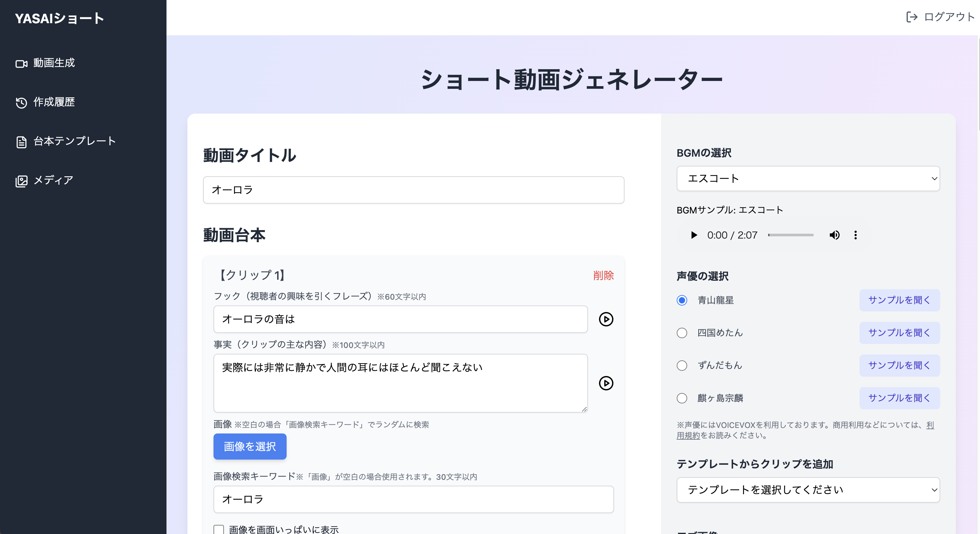This screenshot has height=534, width=980.
Task: Select 麒ヶ島宗麟 radio option
Action: (682, 398)
